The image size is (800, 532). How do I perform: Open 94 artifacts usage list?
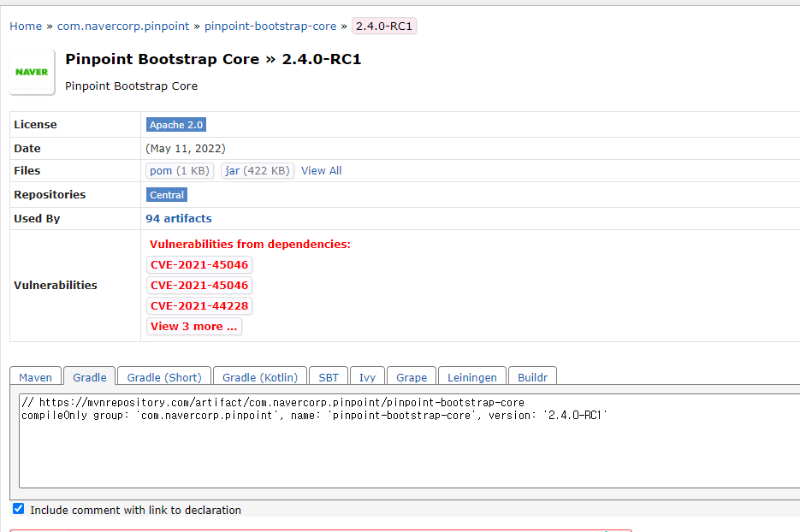(178, 218)
